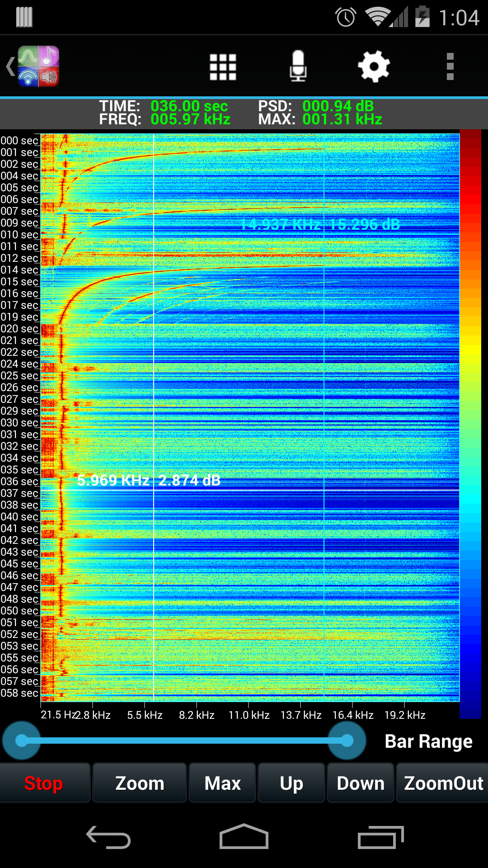Tap the 012 sec time axis label

[19, 258]
